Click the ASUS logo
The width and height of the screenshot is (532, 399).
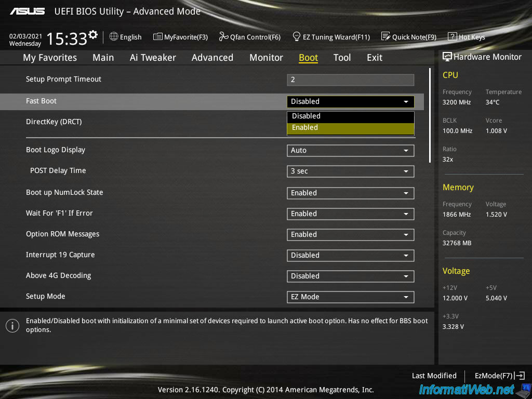coord(27,11)
